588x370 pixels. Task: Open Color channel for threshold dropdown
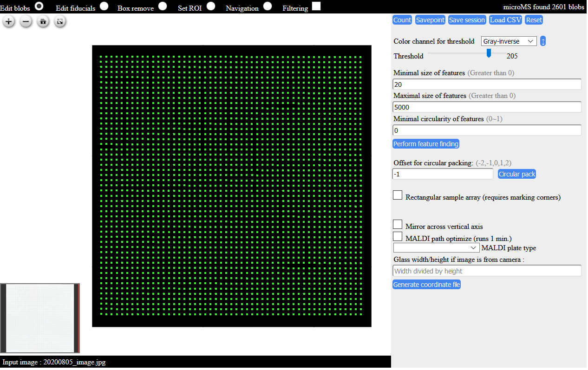pyautogui.click(x=509, y=41)
